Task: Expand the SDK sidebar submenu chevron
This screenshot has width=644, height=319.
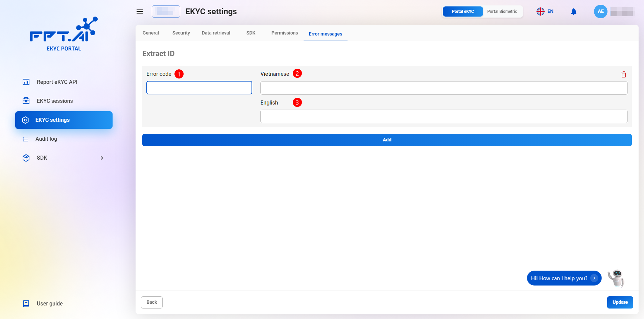Action: (x=102, y=158)
